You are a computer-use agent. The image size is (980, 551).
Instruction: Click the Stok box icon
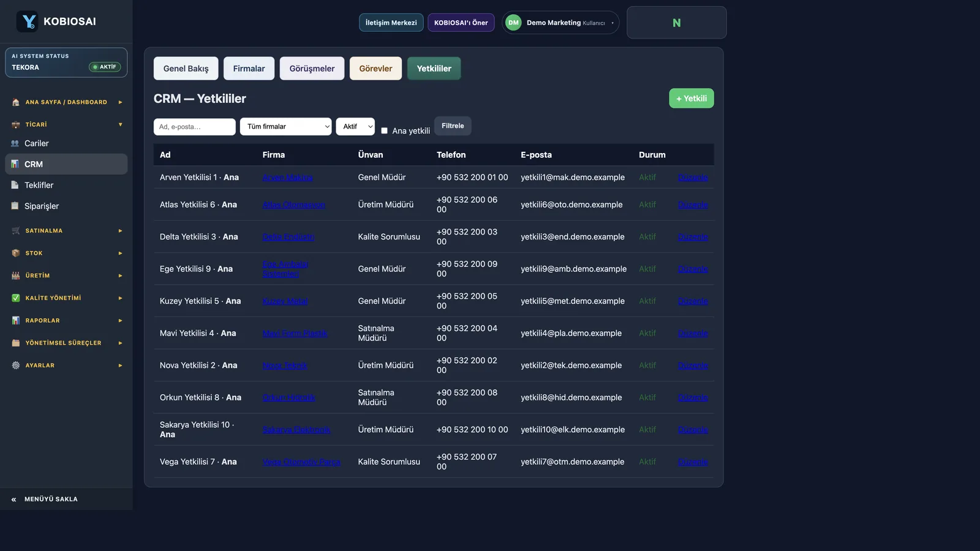point(16,253)
